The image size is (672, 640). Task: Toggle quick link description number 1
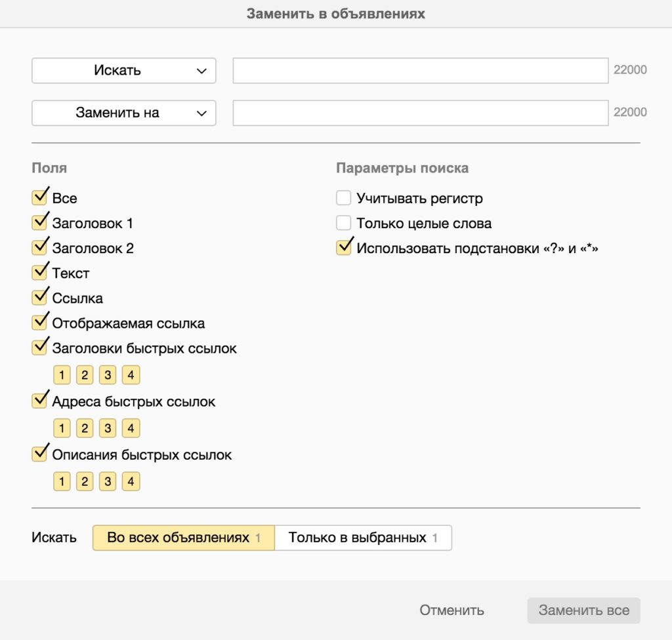[62, 482]
